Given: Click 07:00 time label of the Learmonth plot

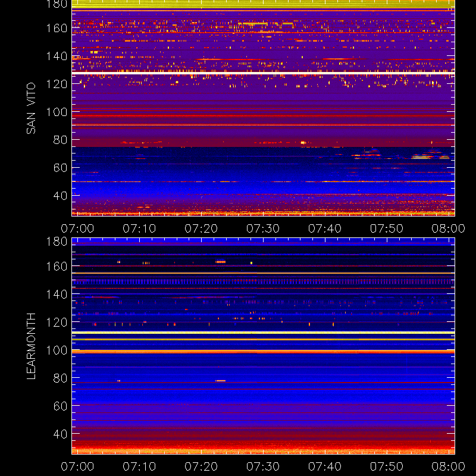Looking at the screenshot, I should (77, 466).
